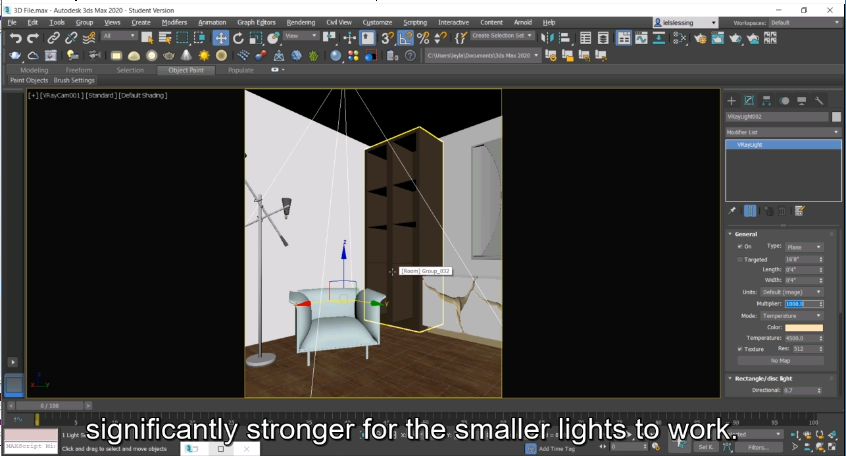The image size is (846, 456).
Task: Activate the Select and Move tool
Action: 220,38
